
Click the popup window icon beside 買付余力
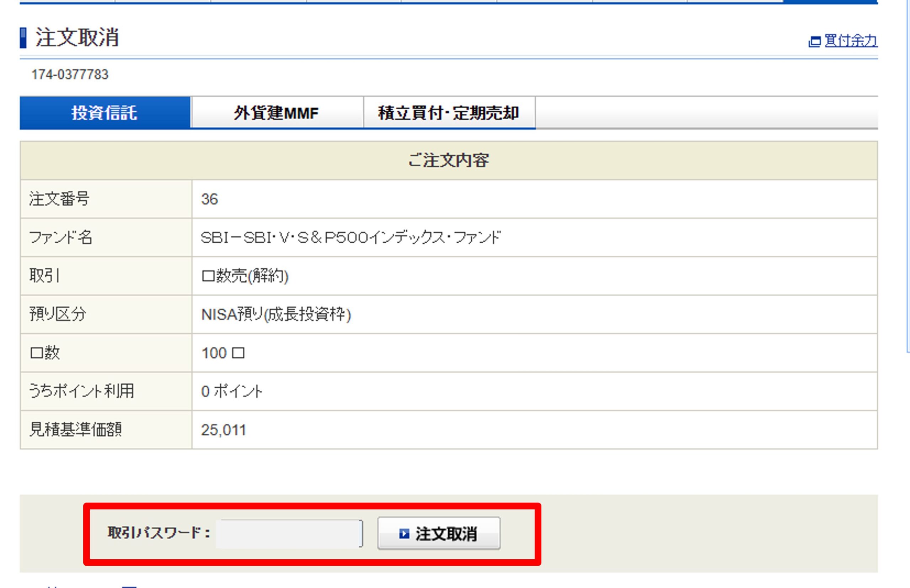[814, 41]
